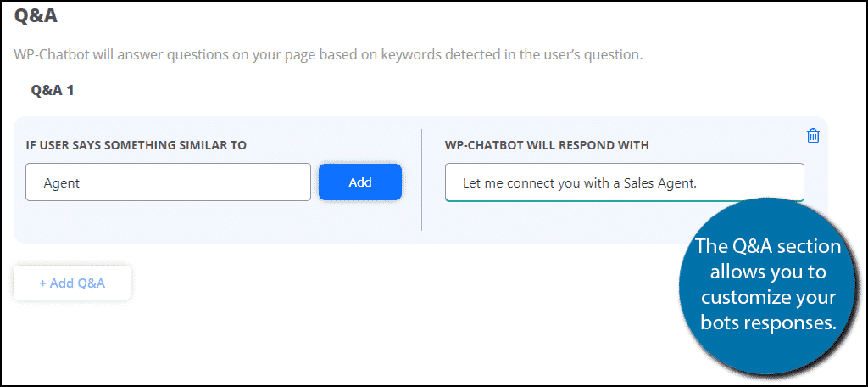Delete Q&A 1 with the trash icon
Image resolution: width=868 pixels, height=387 pixels.
tap(813, 136)
